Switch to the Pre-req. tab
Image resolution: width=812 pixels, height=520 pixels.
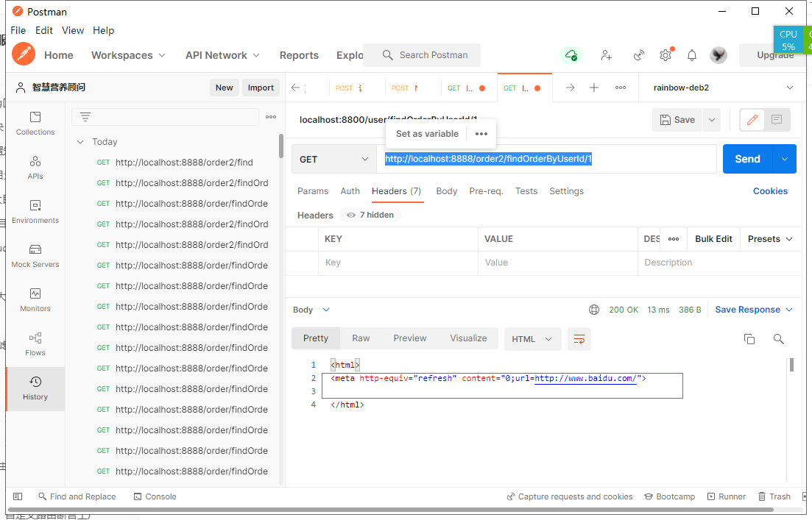point(486,191)
